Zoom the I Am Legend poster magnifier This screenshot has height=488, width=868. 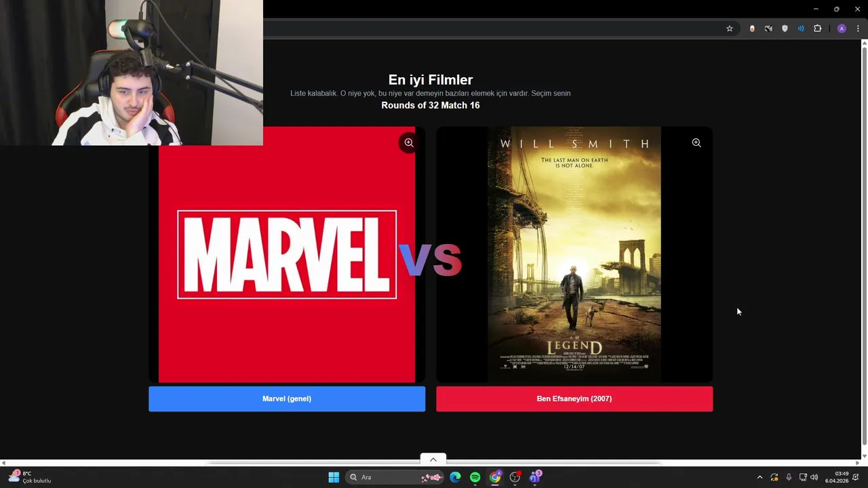(x=696, y=143)
